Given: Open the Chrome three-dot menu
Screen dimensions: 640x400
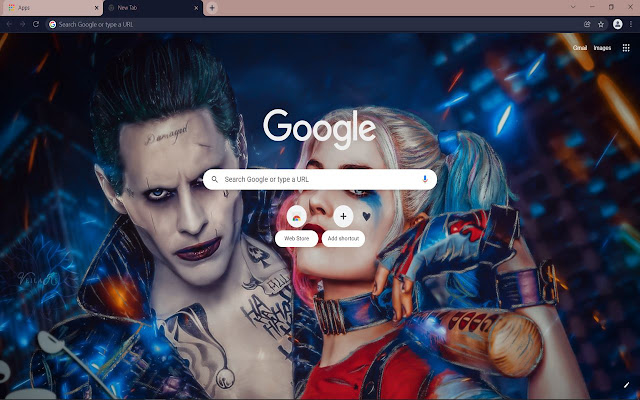Looking at the screenshot, I should 631,24.
